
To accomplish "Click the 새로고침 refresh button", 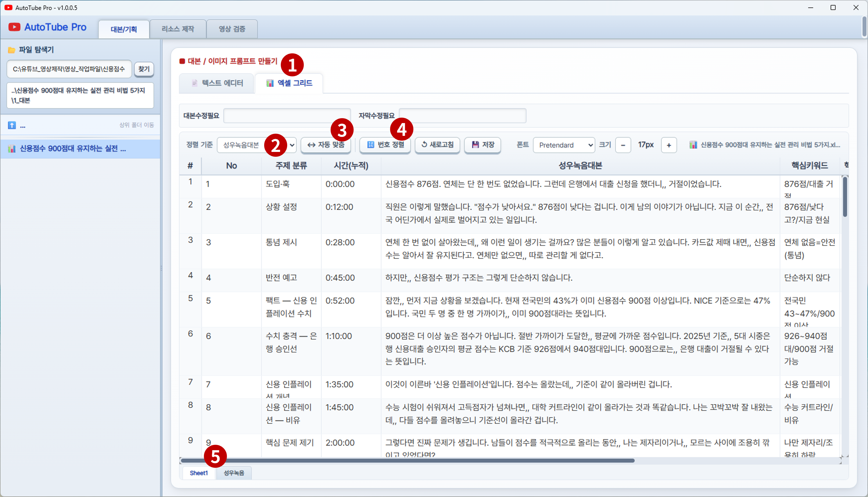I will tap(437, 145).
